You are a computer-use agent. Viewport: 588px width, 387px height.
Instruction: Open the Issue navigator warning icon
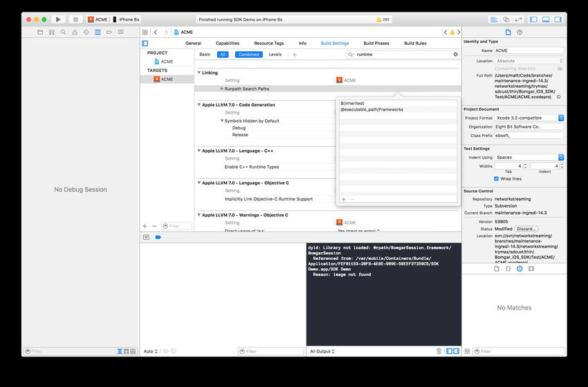75,32
